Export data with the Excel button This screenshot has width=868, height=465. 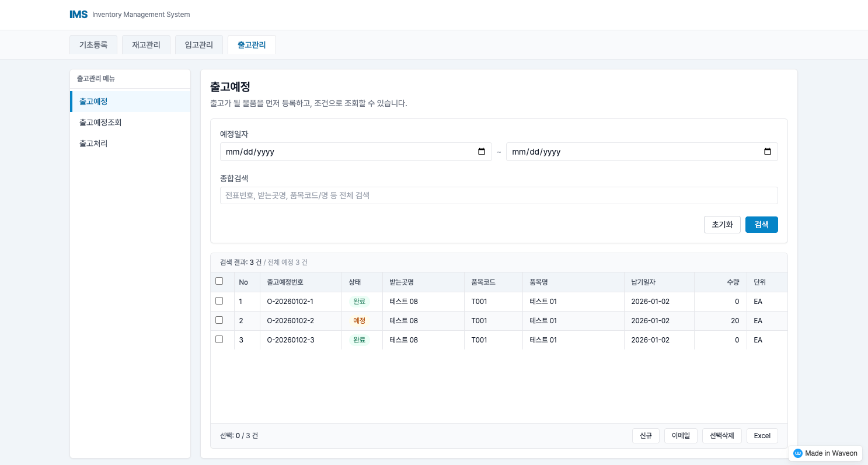(x=762, y=435)
